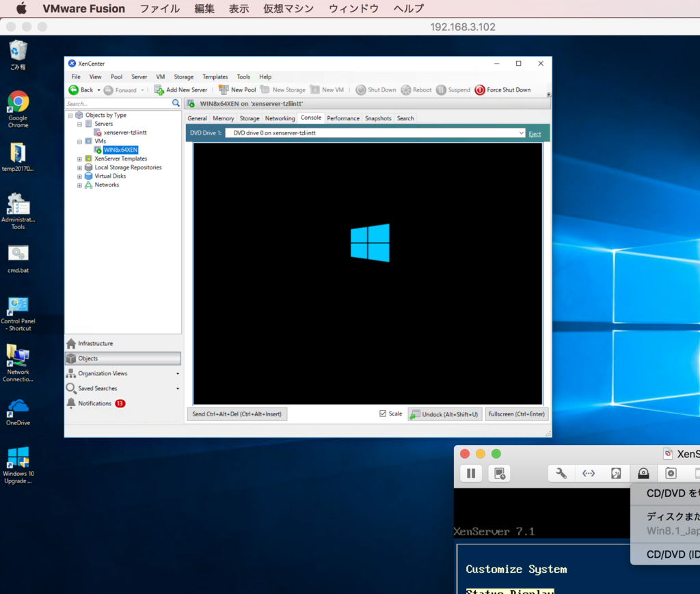Open Notifications with 13 badge
Viewport: 700px width, 594px height.
pyautogui.click(x=123, y=403)
